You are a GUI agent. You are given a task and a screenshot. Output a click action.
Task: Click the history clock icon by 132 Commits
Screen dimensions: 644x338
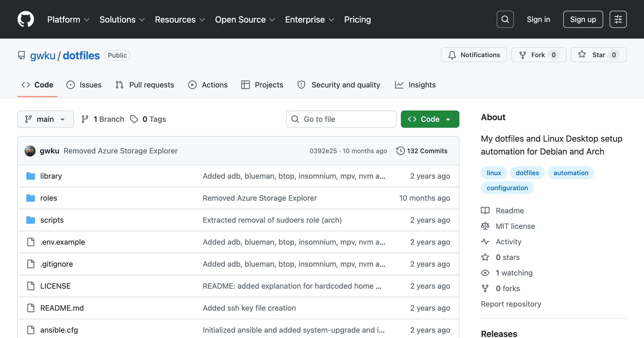coord(400,151)
